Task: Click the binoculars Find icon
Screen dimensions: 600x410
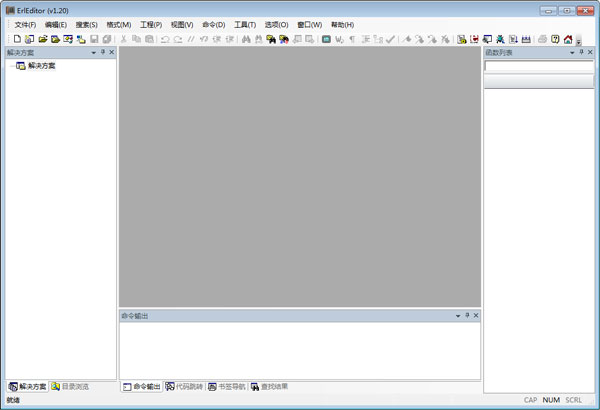Action: coord(245,39)
